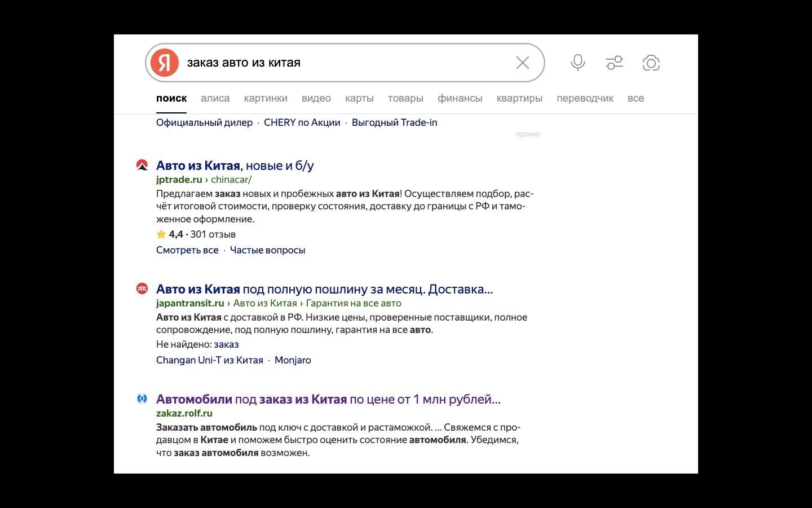This screenshot has width=812, height=508.
Task: Click the japantransit.ru site favicon
Action: (x=142, y=288)
